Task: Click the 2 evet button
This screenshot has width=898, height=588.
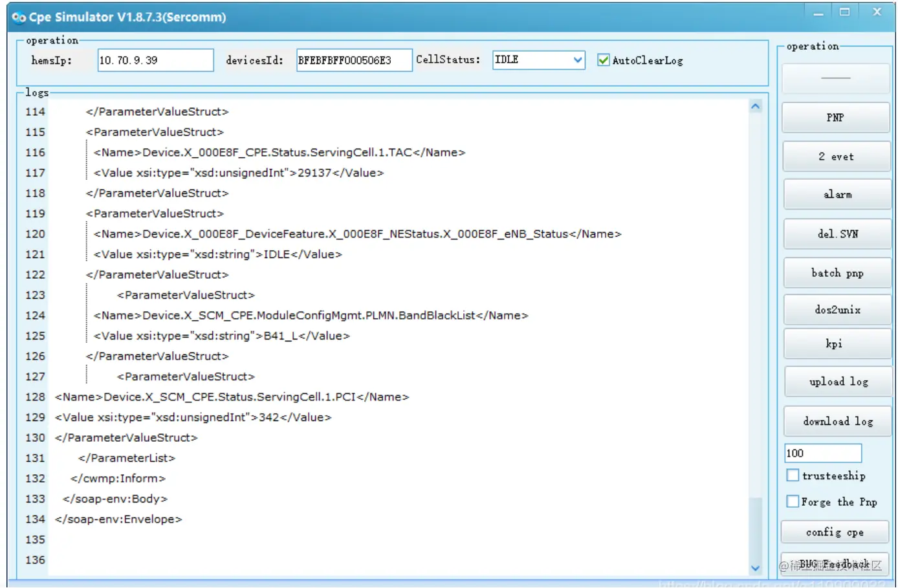Action: click(x=836, y=157)
